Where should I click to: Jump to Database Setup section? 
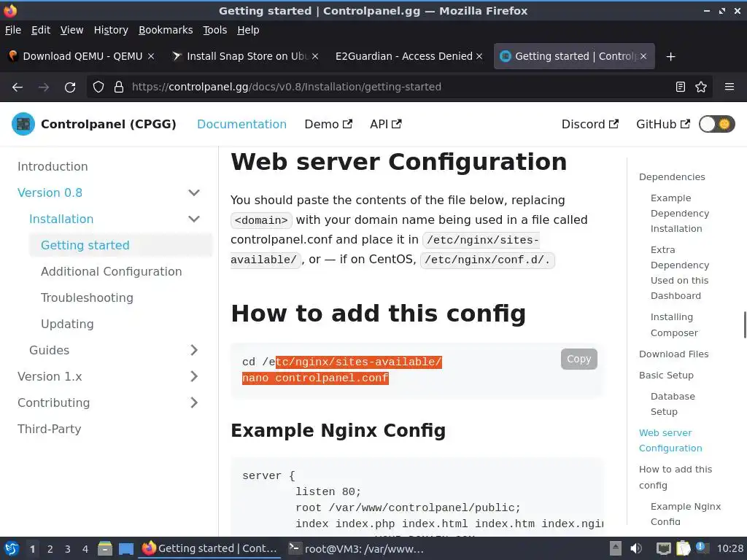coord(673,404)
